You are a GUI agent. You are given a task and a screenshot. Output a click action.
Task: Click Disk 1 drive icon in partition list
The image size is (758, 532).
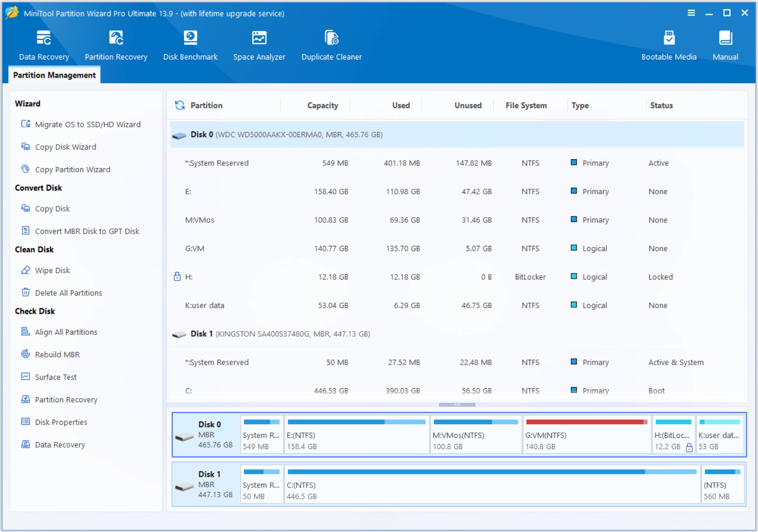tap(179, 334)
